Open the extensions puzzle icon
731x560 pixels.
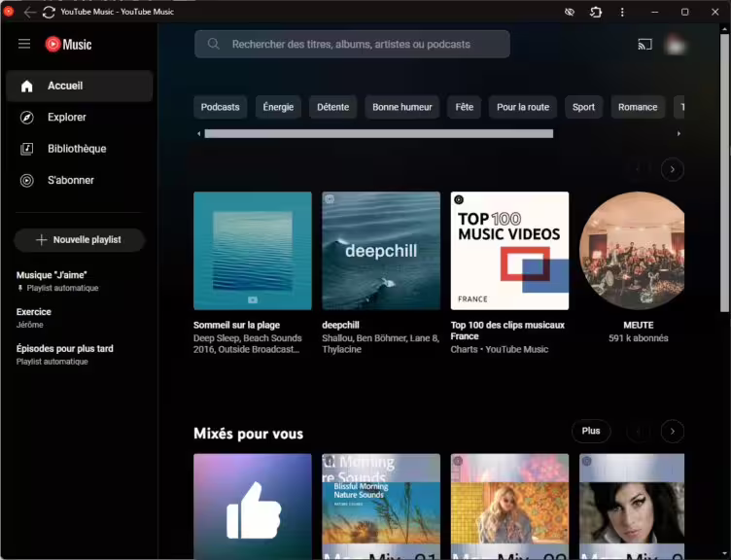point(595,12)
